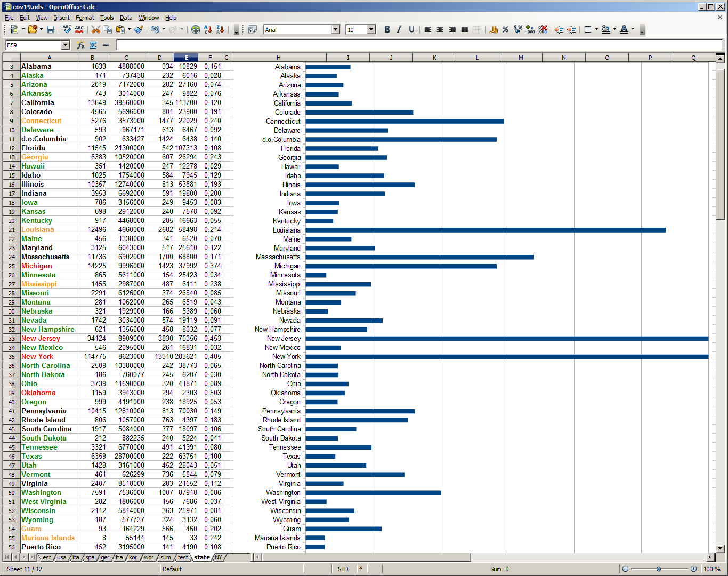Apply currency number format

(494, 29)
